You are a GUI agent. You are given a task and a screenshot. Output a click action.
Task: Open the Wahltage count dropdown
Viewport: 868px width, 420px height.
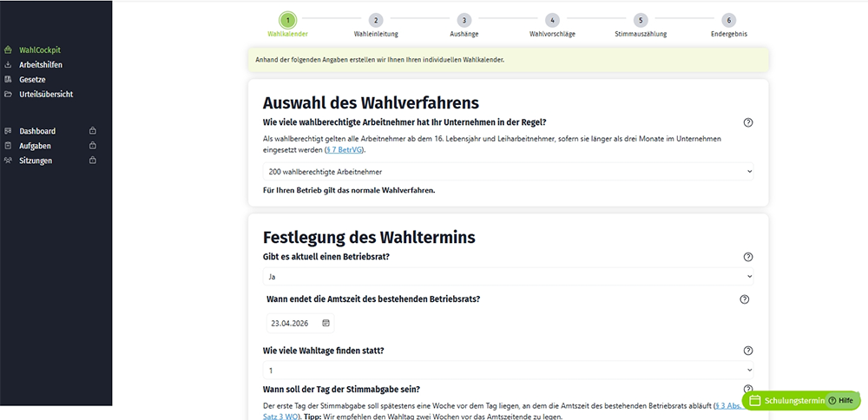tap(508, 370)
